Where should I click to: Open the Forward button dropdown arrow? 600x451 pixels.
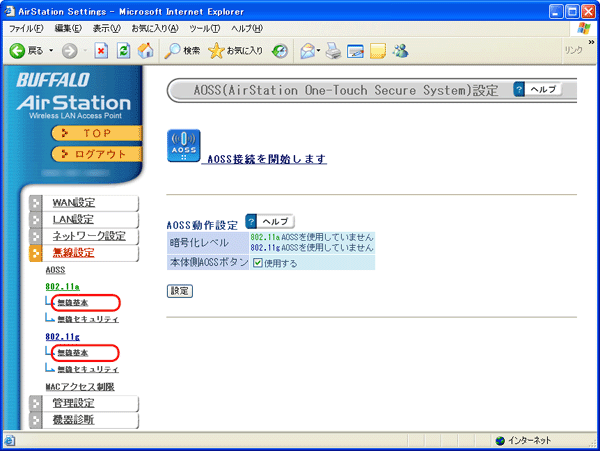pos(85,50)
